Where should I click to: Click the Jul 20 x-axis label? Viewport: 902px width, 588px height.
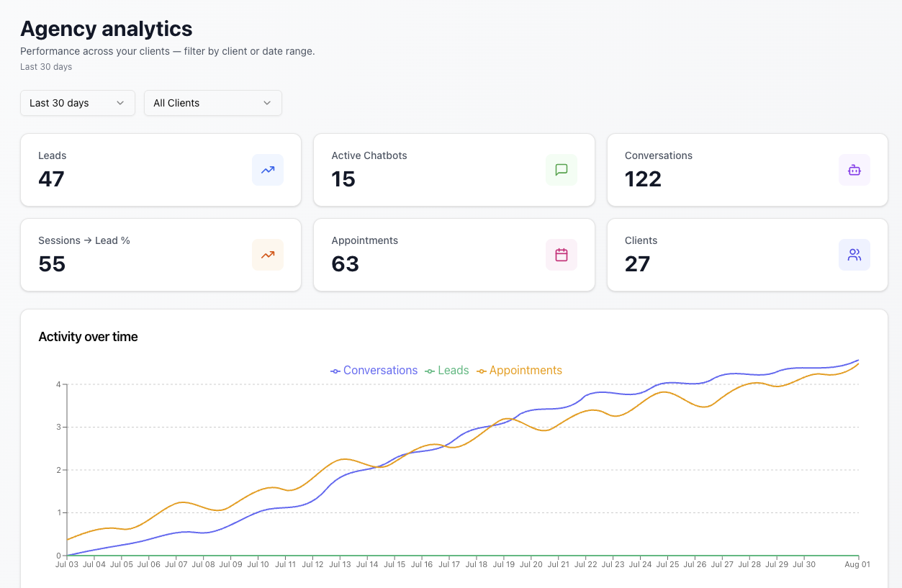(531, 565)
